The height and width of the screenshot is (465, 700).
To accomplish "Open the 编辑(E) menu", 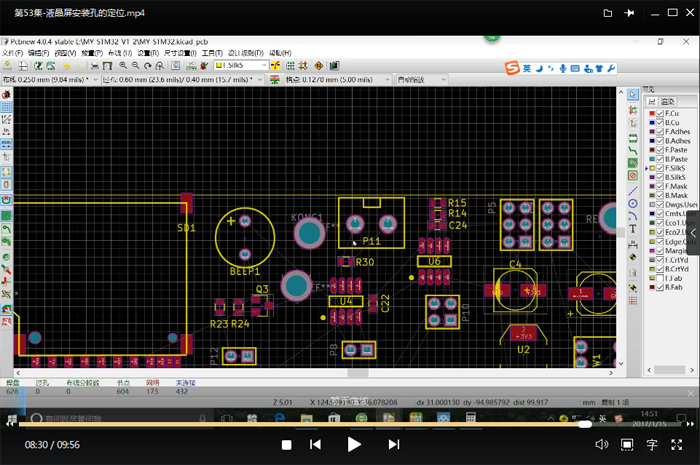I will 39,52.
